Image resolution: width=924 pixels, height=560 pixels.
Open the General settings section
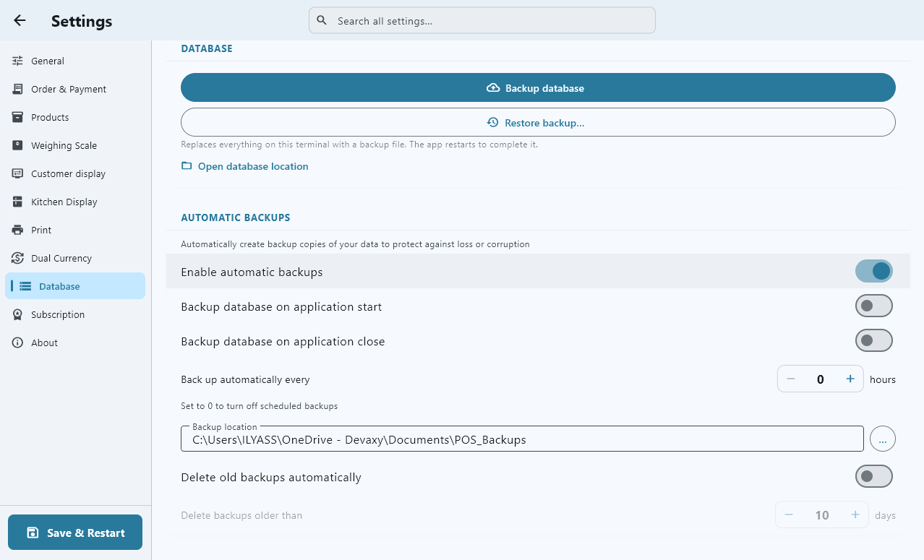click(75, 61)
